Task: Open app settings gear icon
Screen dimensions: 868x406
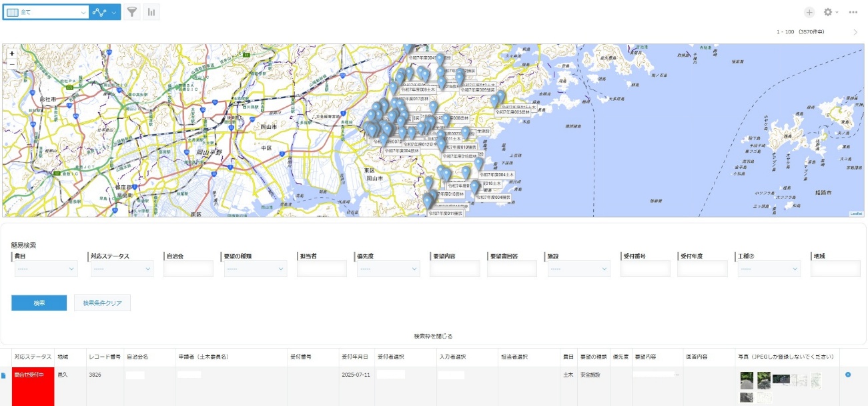Action: coord(828,12)
